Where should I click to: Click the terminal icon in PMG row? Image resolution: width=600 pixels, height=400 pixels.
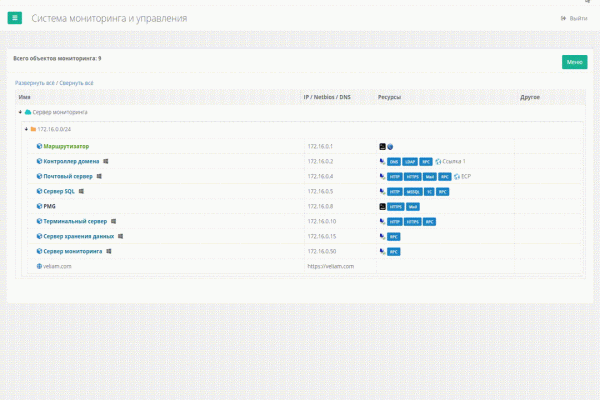tap(382, 206)
